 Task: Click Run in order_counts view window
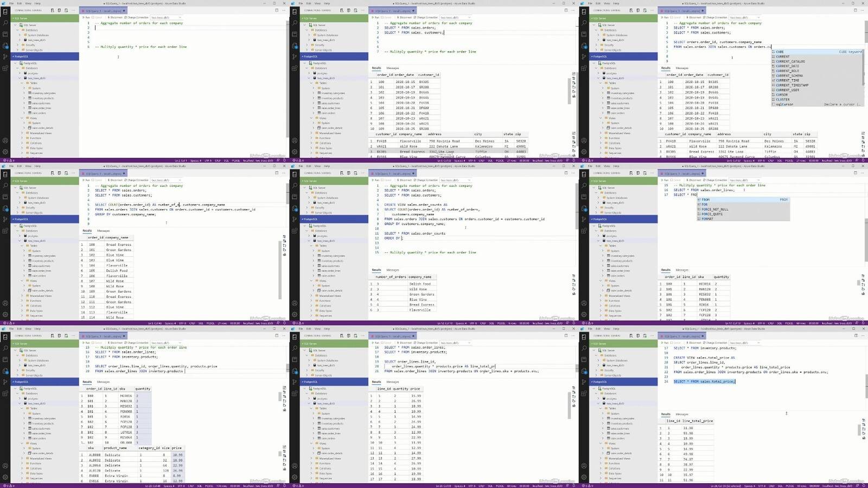pos(376,180)
